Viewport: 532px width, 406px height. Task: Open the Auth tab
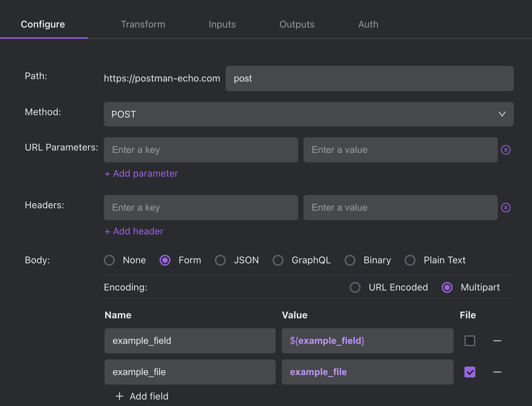click(368, 24)
